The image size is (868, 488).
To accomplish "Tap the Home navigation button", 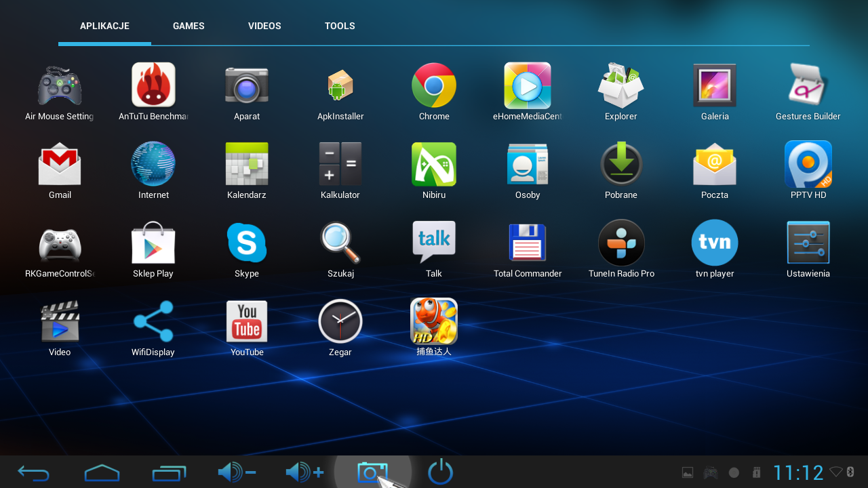I will [102, 472].
